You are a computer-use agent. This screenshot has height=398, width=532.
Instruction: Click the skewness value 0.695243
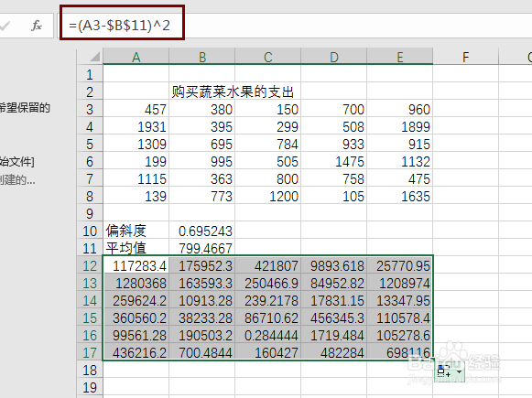coord(201,231)
